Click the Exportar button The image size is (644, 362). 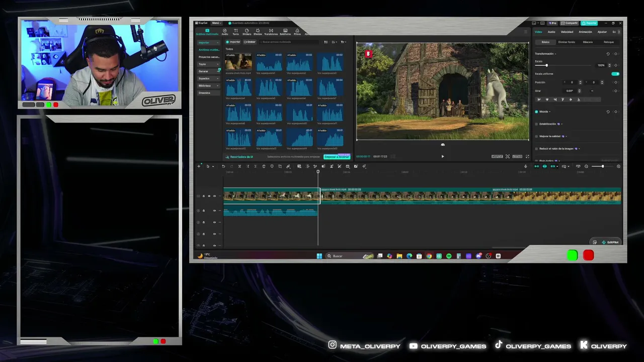point(589,23)
